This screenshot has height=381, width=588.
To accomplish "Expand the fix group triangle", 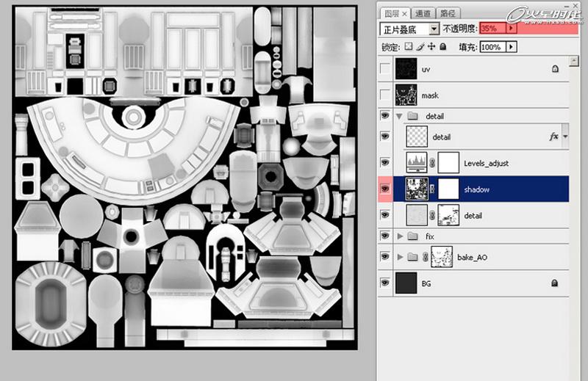I will point(400,236).
